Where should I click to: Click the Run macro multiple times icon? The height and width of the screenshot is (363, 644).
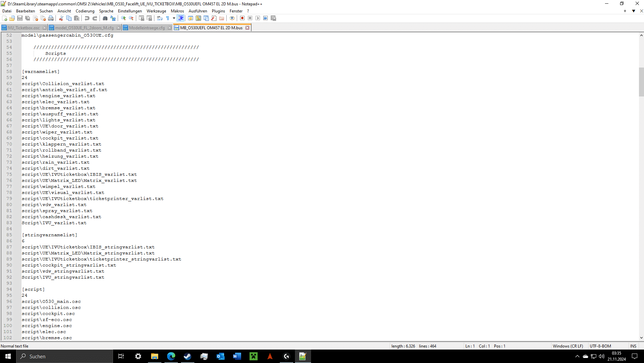pyautogui.click(x=266, y=18)
